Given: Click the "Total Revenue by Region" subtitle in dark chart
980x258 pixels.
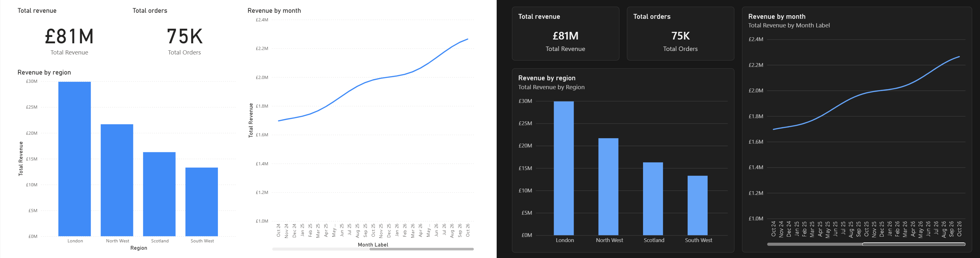Looking at the screenshot, I should [x=551, y=87].
